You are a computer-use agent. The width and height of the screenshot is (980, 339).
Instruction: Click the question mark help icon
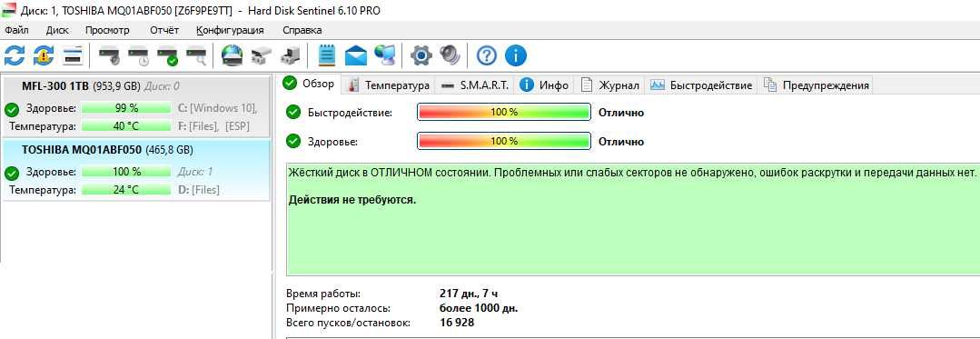point(486,55)
